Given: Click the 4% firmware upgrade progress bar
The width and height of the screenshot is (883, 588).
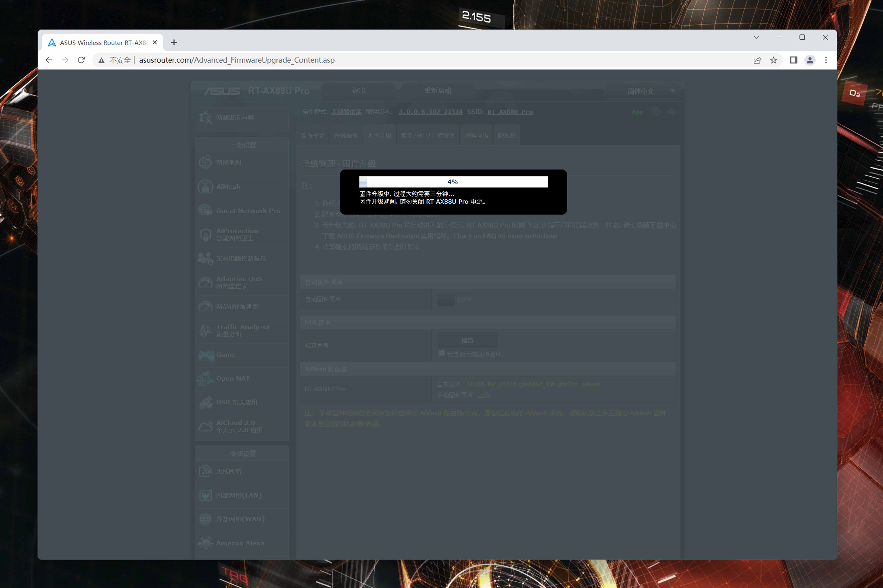Looking at the screenshot, I should [x=453, y=182].
